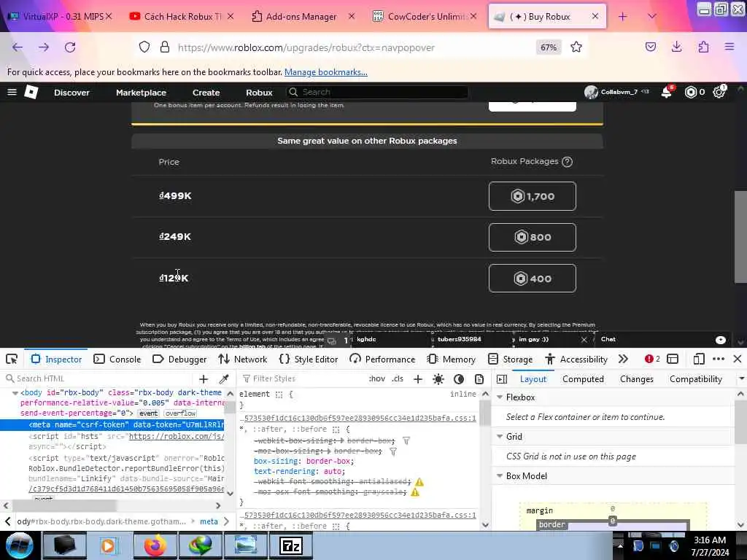Click the browser Forward arrow
Image resolution: width=747 pixels, height=560 pixels.
[x=44, y=47]
